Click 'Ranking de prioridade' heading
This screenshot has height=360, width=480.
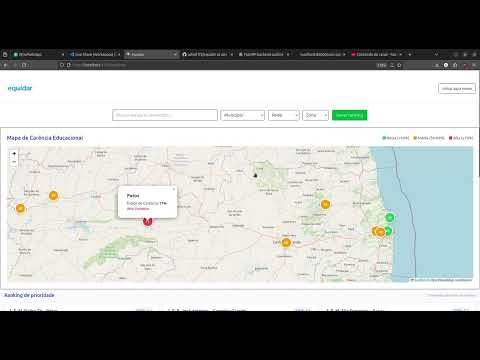tap(29, 295)
